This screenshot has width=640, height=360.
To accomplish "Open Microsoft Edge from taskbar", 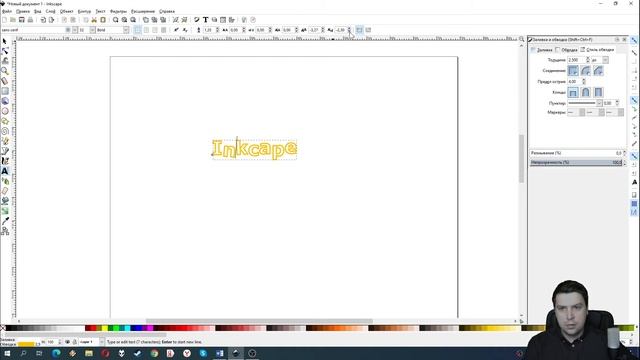I will tap(56, 353).
